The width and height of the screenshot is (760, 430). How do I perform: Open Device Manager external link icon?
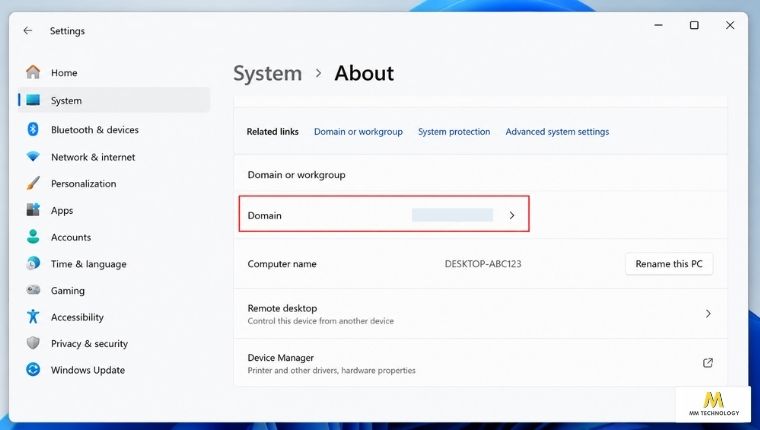(x=708, y=363)
